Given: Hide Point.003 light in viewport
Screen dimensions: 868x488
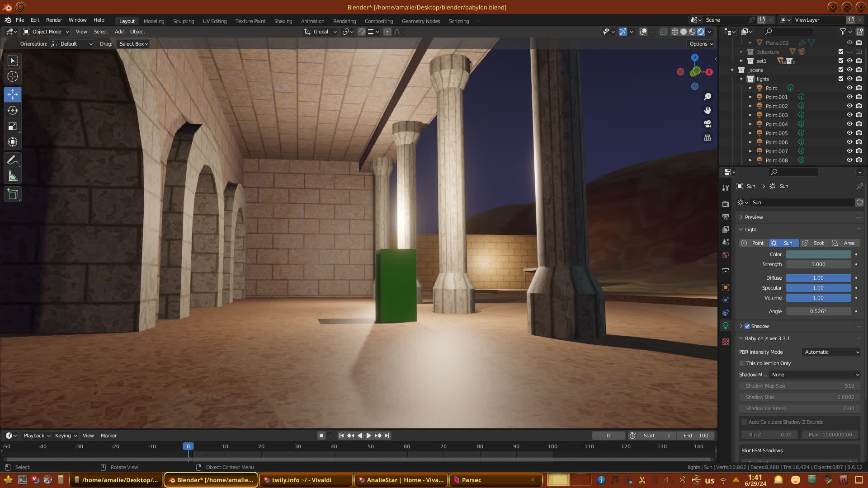Looking at the screenshot, I should click(849, 115).
